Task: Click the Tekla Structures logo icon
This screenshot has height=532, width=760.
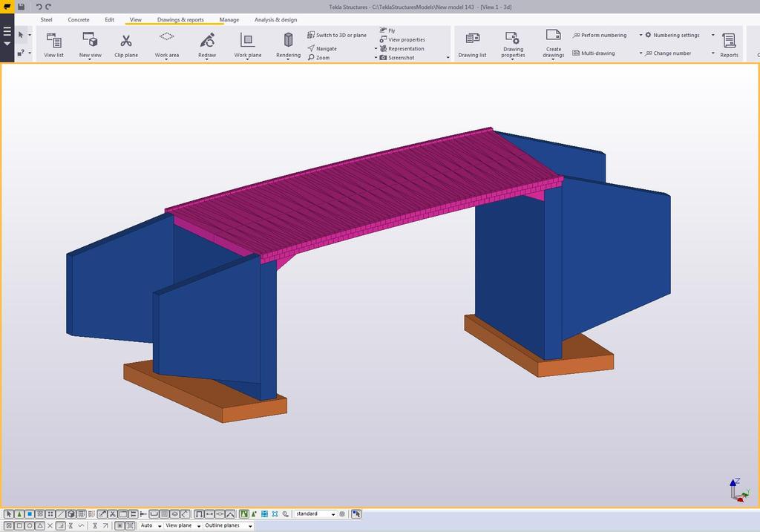Action: [7, 7]
